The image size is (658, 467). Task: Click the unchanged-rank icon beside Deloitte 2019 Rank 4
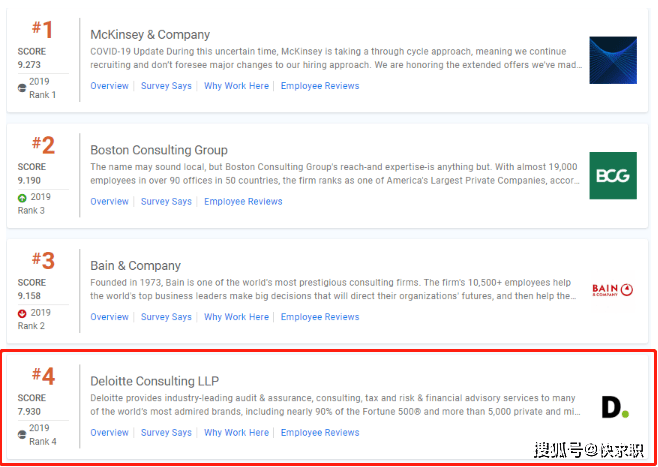click(22, 435)
